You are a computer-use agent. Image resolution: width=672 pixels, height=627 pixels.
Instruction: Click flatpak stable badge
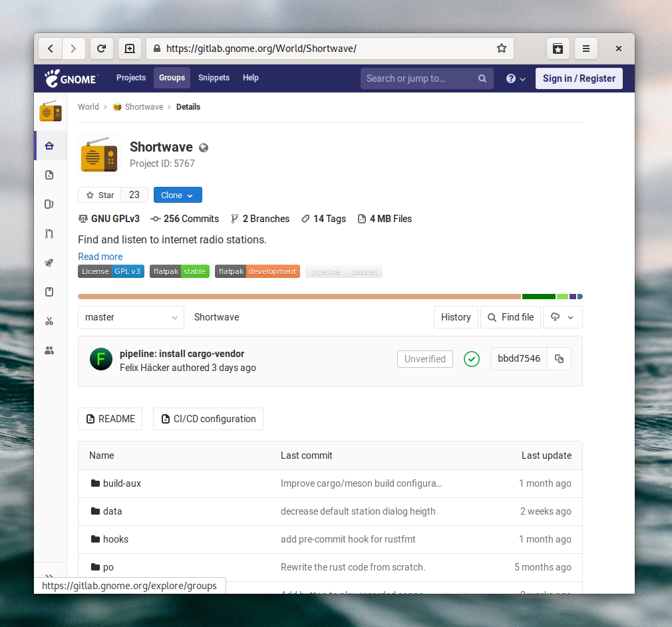point(180,271)
